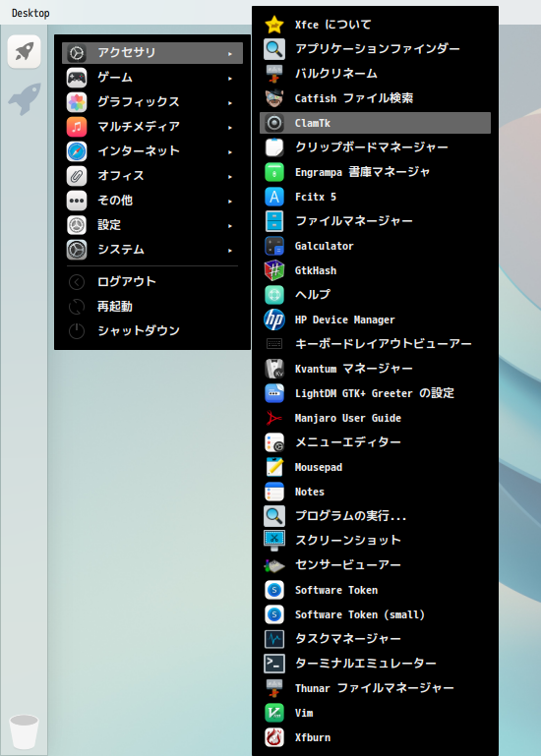Screen dimensions: 541x756
Task: Open Mousepad notepad icon
Action: (274, 467)
